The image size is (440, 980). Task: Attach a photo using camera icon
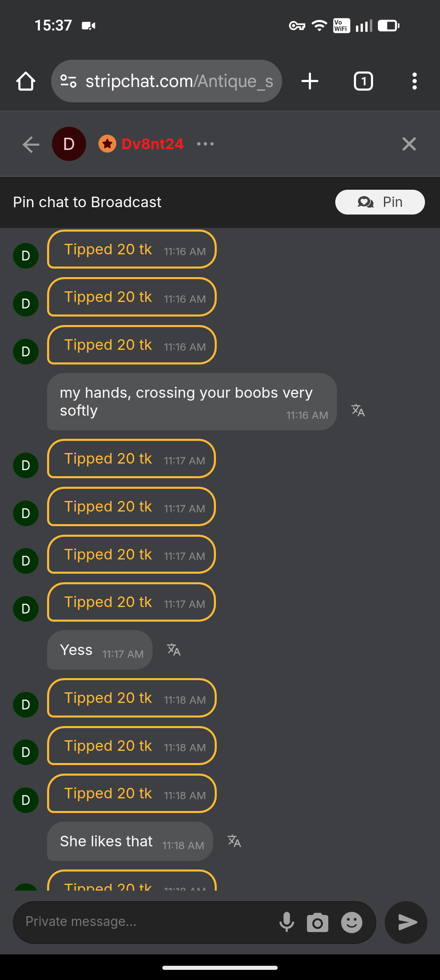click(x=317, y=922)
